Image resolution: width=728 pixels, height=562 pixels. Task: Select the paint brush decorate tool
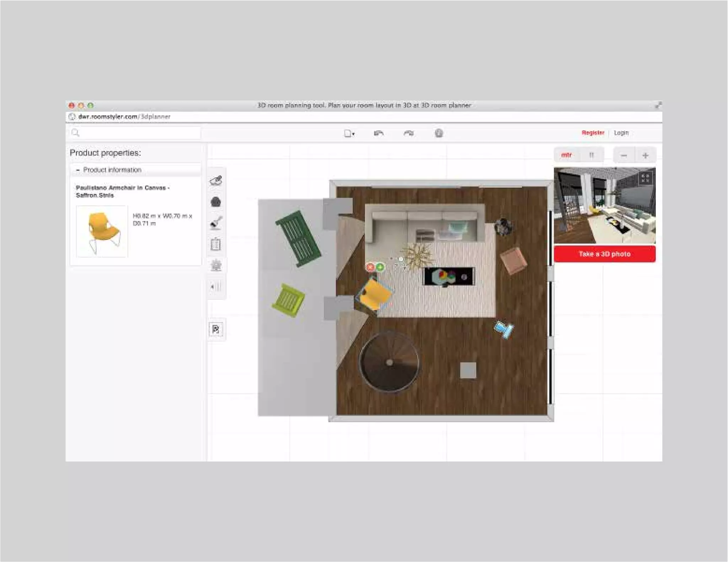(x=216, y=223)
